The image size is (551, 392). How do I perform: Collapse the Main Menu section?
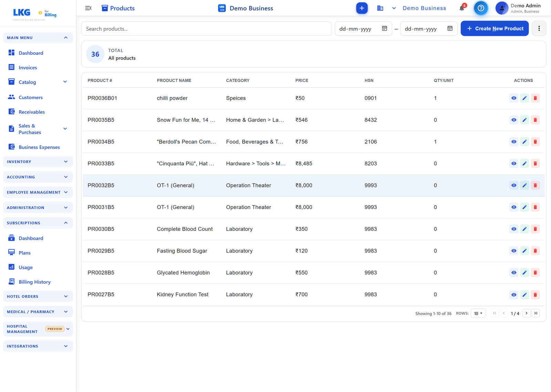click(x=38, y=38)
